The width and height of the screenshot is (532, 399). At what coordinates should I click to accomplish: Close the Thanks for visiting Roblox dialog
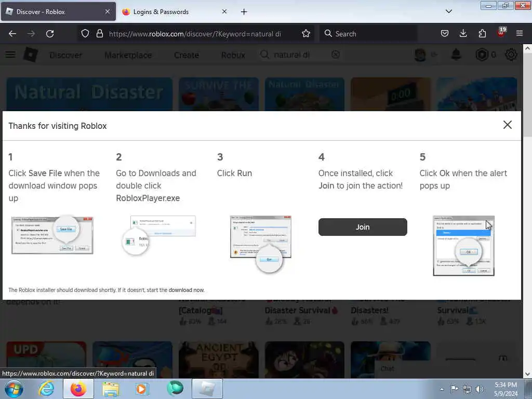507,125
